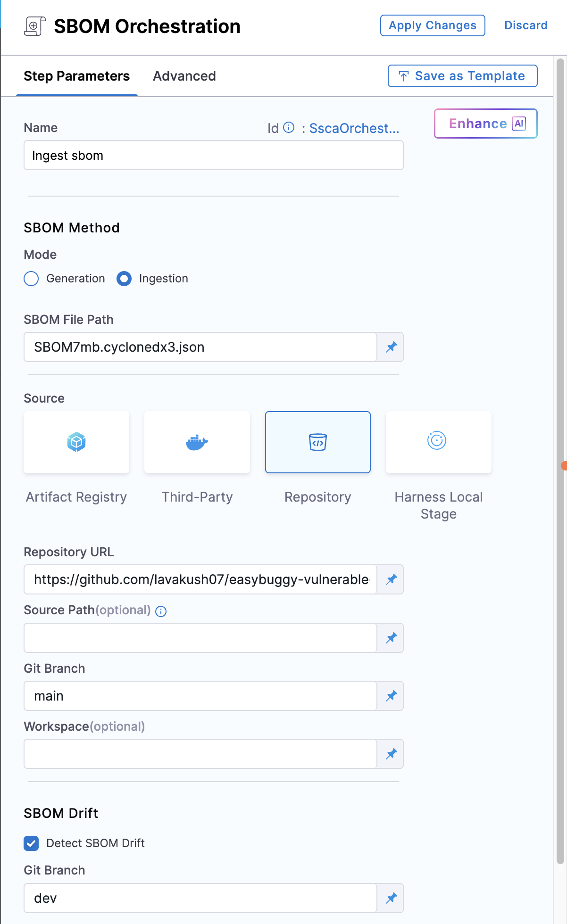Click Save as Template button
The image size is (567, 924).
click(x=462, y=76)
